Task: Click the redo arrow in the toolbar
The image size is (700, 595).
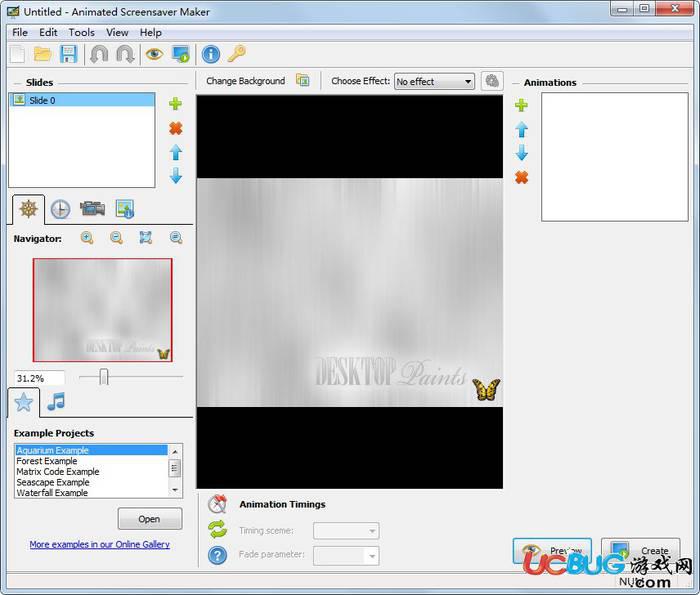Action: point(125,54)
